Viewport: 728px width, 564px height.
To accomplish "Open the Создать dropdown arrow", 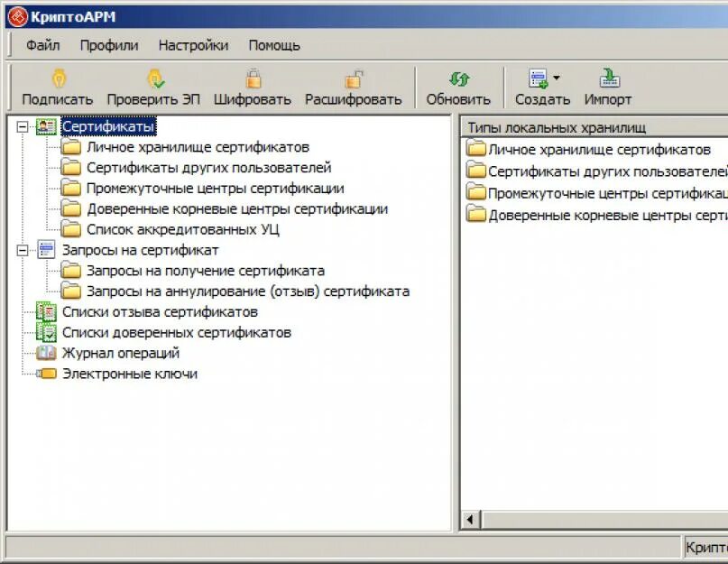I will (x=557, y=78).
